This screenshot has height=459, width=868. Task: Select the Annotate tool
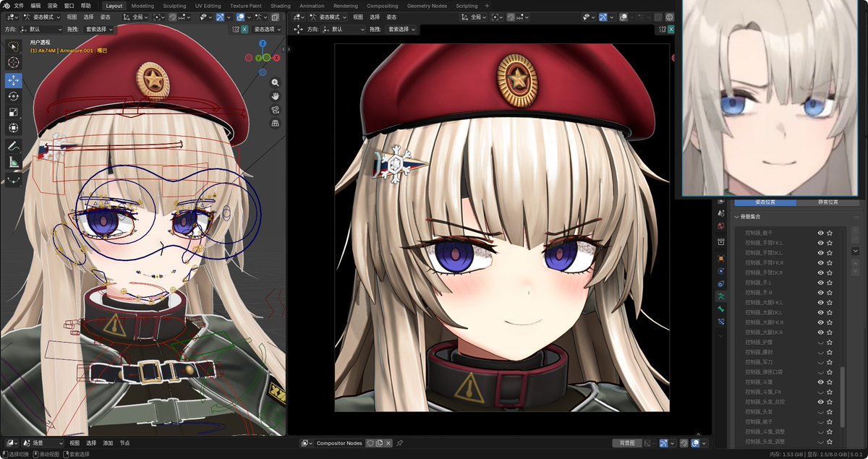pos(14,146)
